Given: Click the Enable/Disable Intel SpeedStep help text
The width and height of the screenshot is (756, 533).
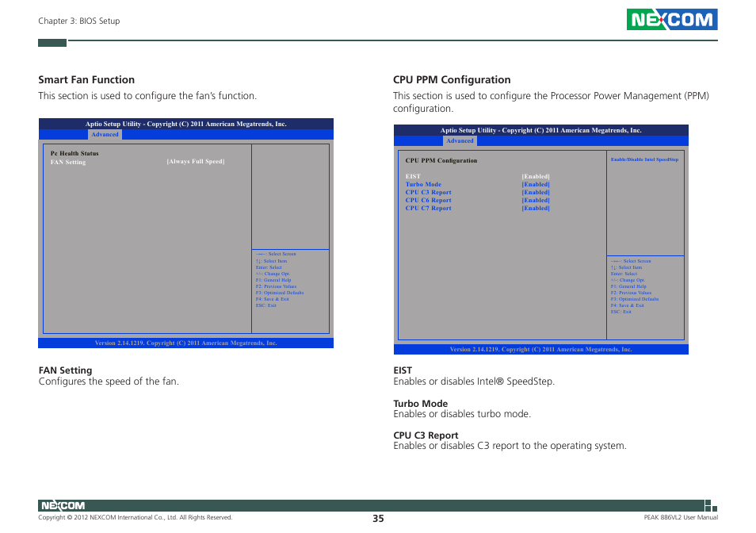Looking at the screenshot, I should pos(644,159).
